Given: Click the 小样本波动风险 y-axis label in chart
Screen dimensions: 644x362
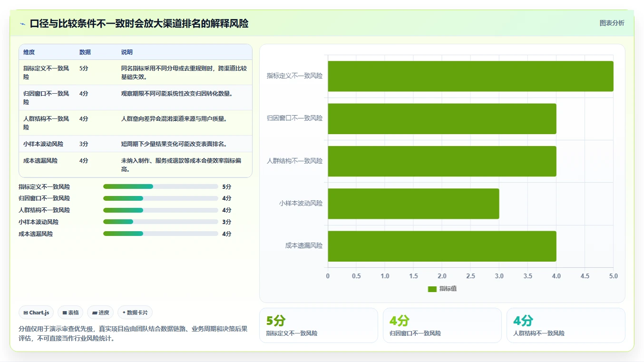Looking at the screenshot, I should point(301,203).
